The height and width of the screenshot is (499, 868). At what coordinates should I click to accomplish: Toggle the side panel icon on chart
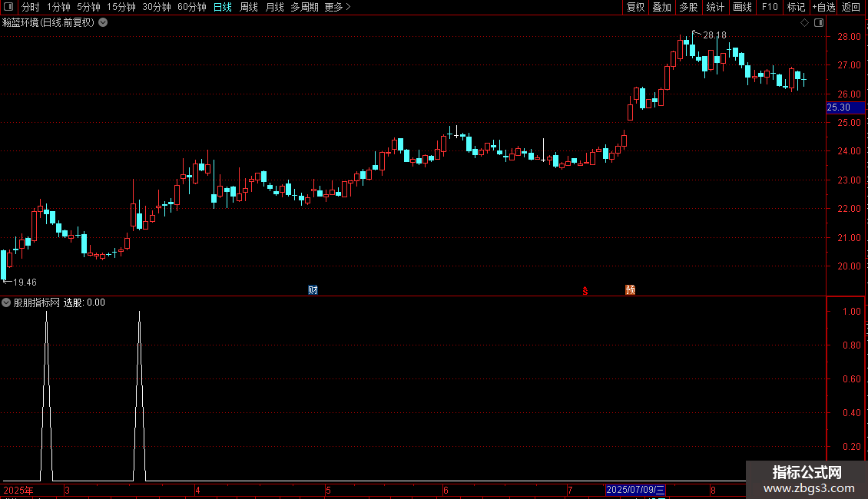(819, 23)
